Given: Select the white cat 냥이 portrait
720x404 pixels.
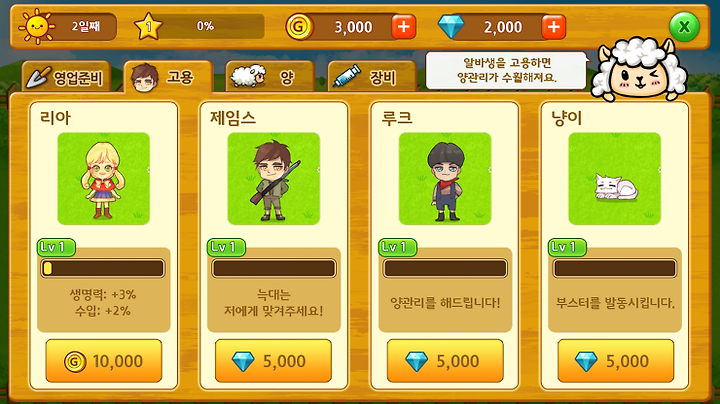Looking at the screenshot, I should tap(614, 179).
